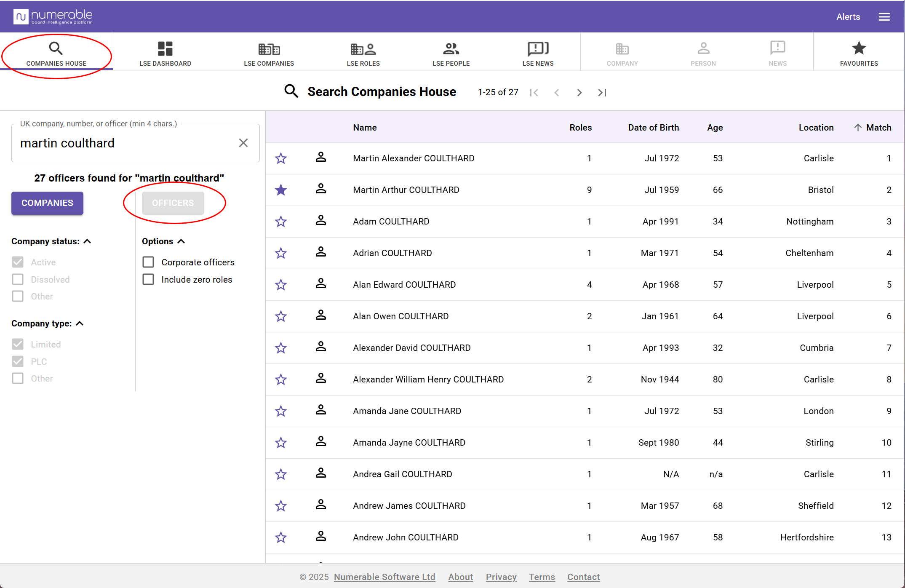Sort results by the Match column header
The width and height of the screenshot is (905, 588).
click(878, 128)
